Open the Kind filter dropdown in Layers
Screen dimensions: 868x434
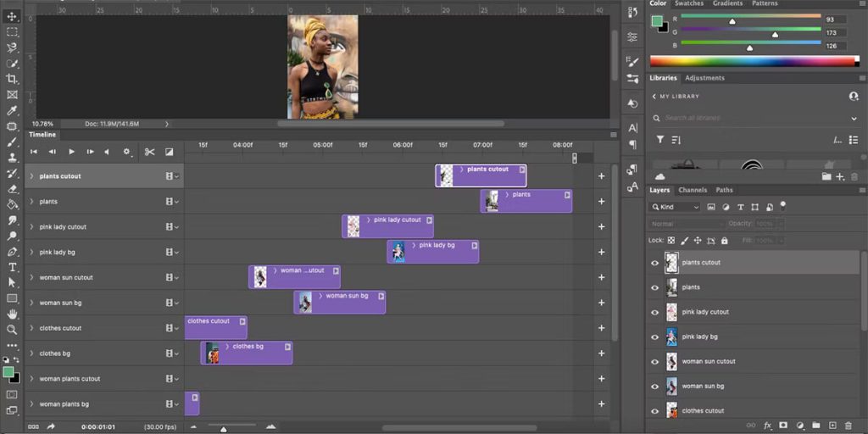(676, 207)
